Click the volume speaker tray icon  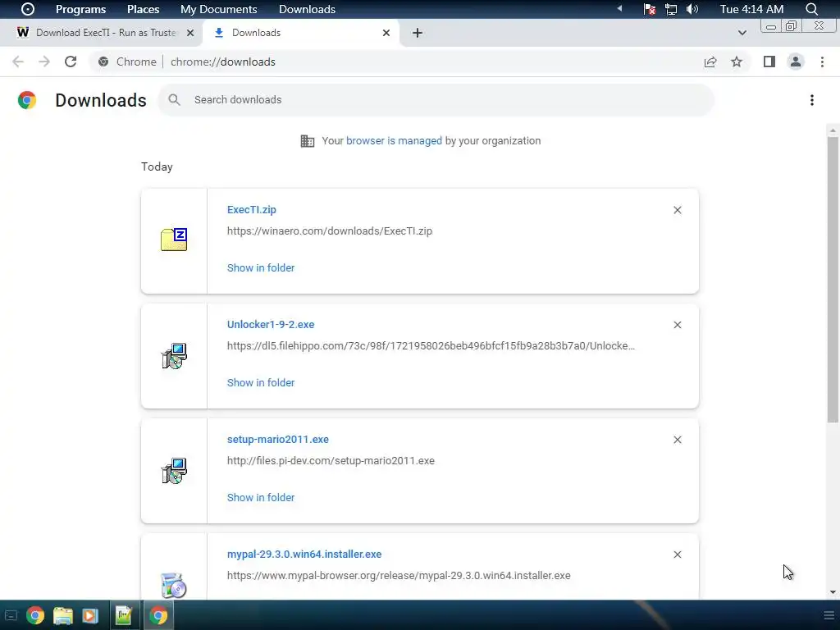pyautogui.click(x=692, y=9)
